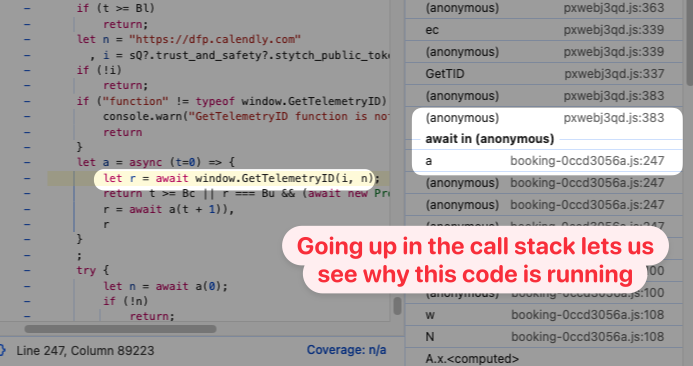The image size is (693, 366).
Task: Click the 'if (!i)' code line
Action: (x=99, y=70)
